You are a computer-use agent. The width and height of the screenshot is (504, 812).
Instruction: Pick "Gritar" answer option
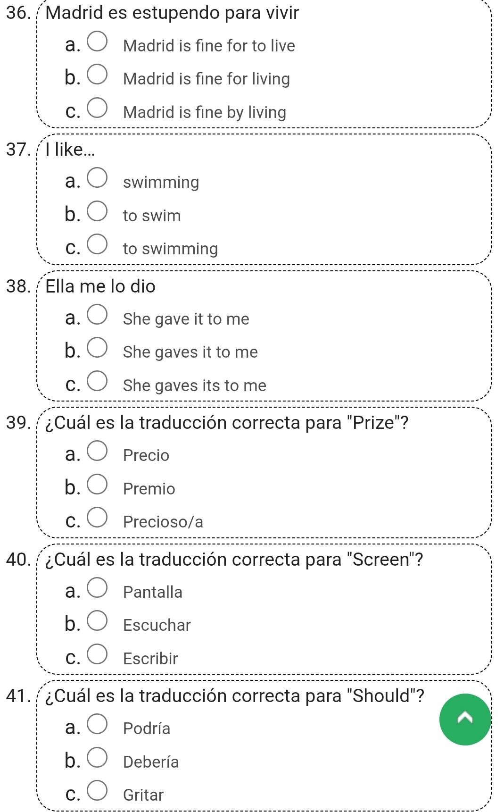pos(98,790)
